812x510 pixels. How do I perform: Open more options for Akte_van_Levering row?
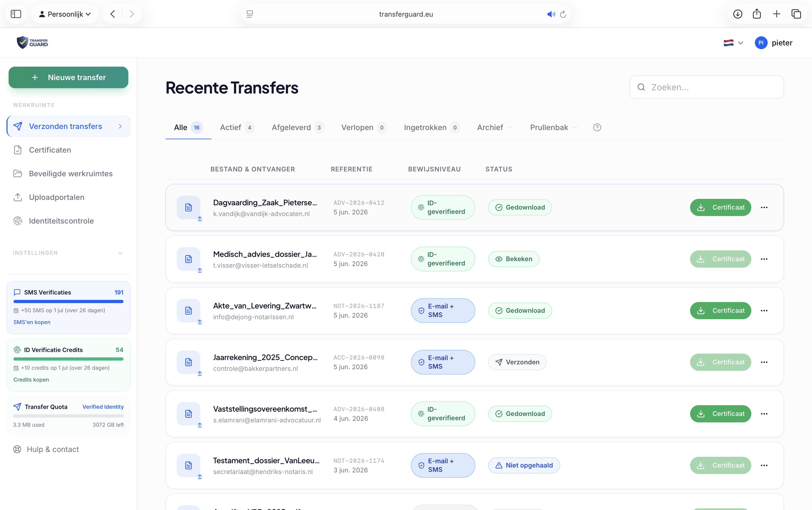(764, 311)
